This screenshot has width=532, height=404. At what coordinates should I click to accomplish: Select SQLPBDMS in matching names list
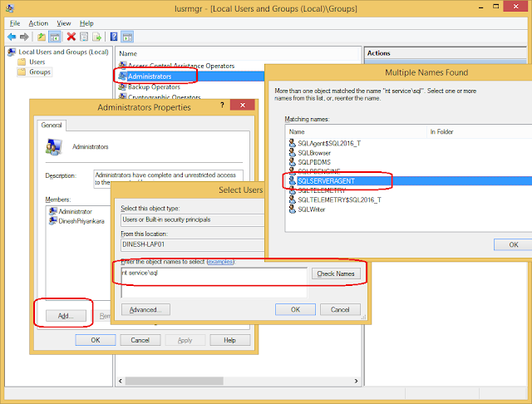coord(314,162)
